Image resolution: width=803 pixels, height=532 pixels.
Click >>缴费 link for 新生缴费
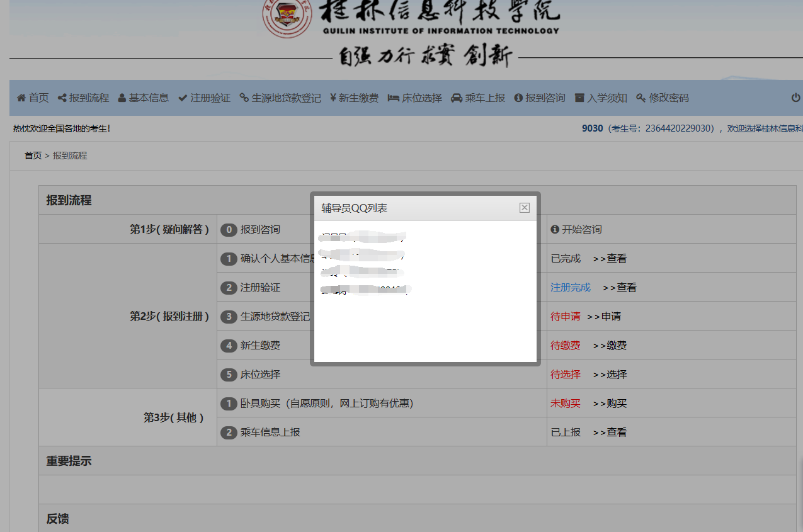(610, 346)
